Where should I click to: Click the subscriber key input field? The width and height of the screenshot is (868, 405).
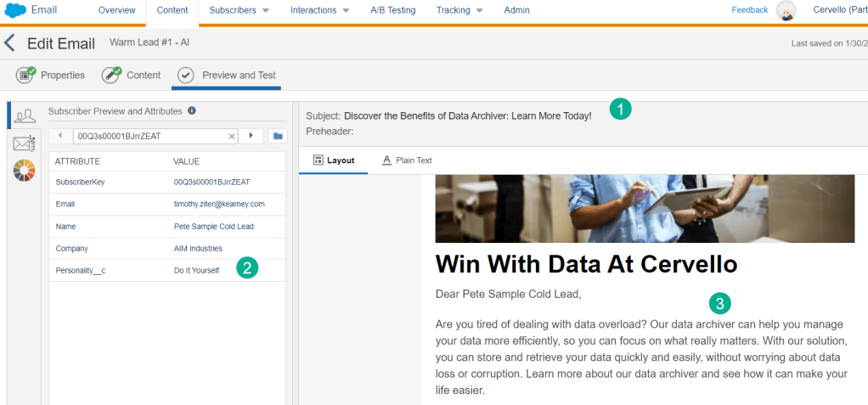(x=149, y=136)
